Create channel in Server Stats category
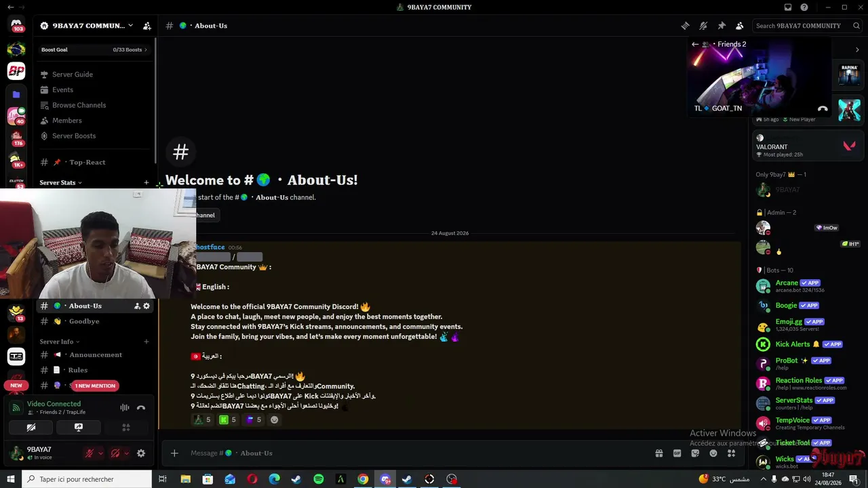 [146, 182]
